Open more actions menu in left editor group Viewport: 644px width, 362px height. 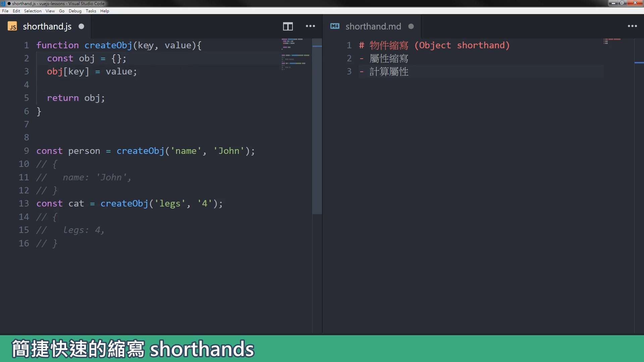[x=310, y=26]
